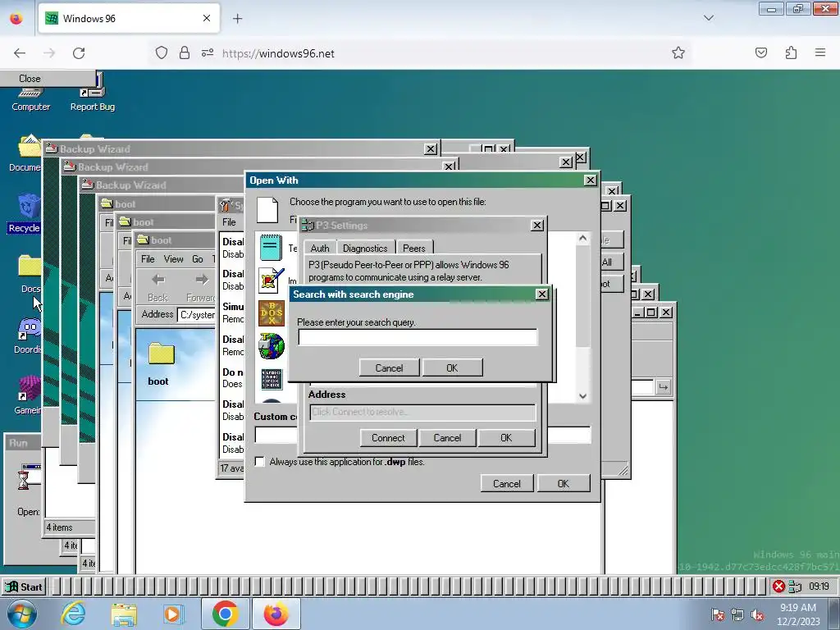Click the hourglass Run dialog icon
The image size is (840, 630).
(x=24, y=478)
